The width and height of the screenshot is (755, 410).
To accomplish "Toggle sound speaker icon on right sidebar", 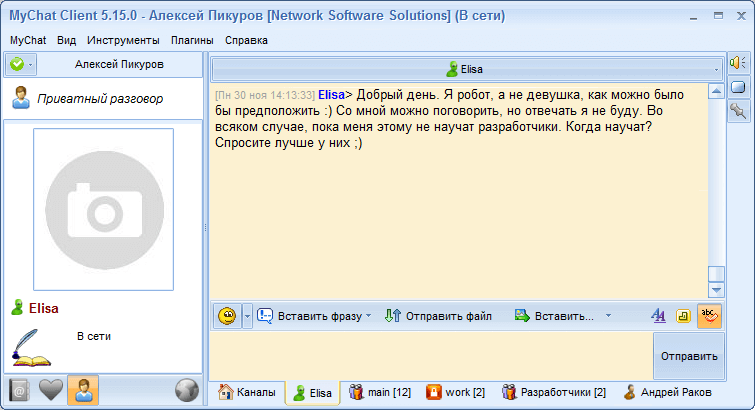I will (738, 63).
